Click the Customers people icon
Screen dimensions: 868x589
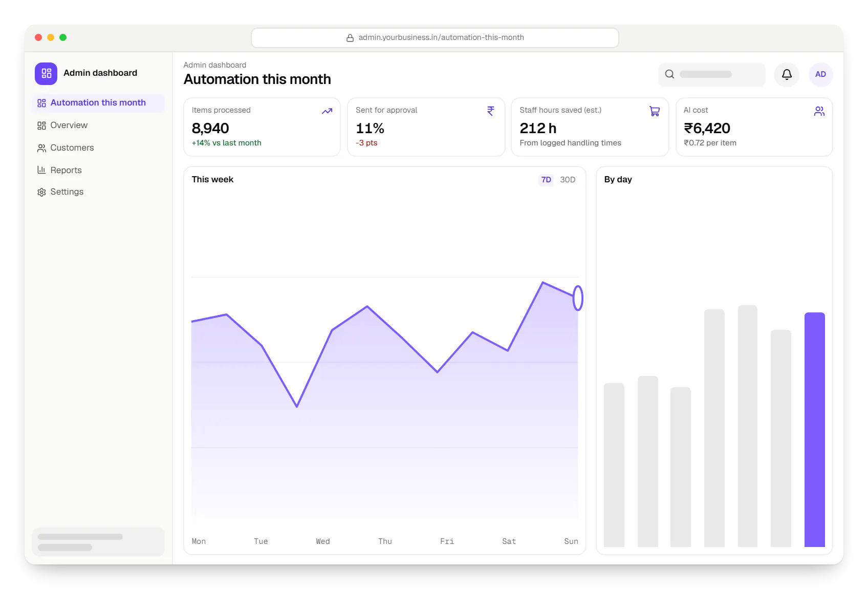pyautogui.click(x=41, y=148)
